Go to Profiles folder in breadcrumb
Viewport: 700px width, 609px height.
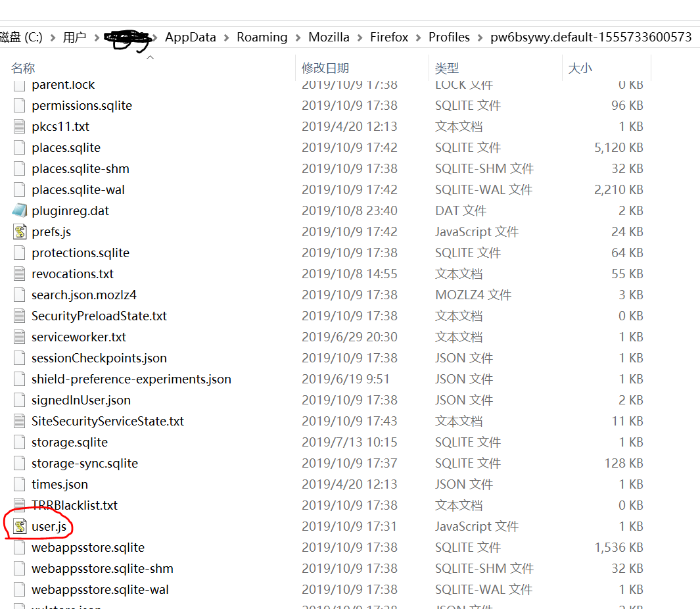(x=449, y=37)
